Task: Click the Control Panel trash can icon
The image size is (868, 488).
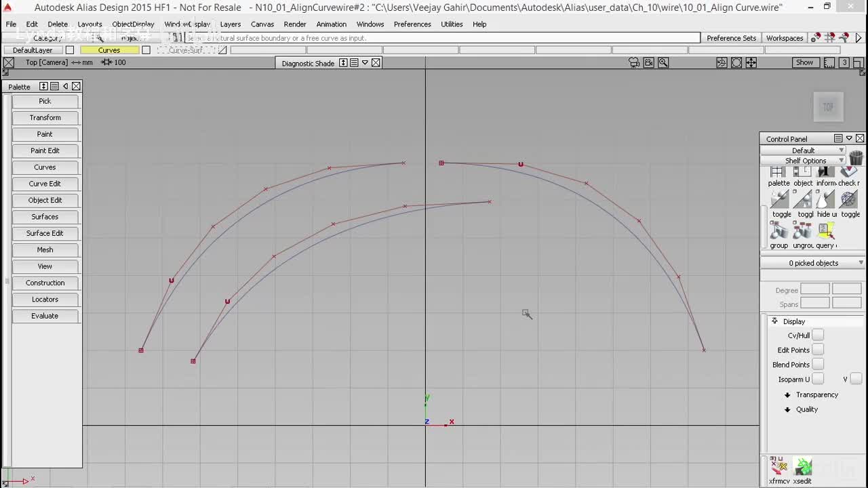Action: [x=856, y=157]
